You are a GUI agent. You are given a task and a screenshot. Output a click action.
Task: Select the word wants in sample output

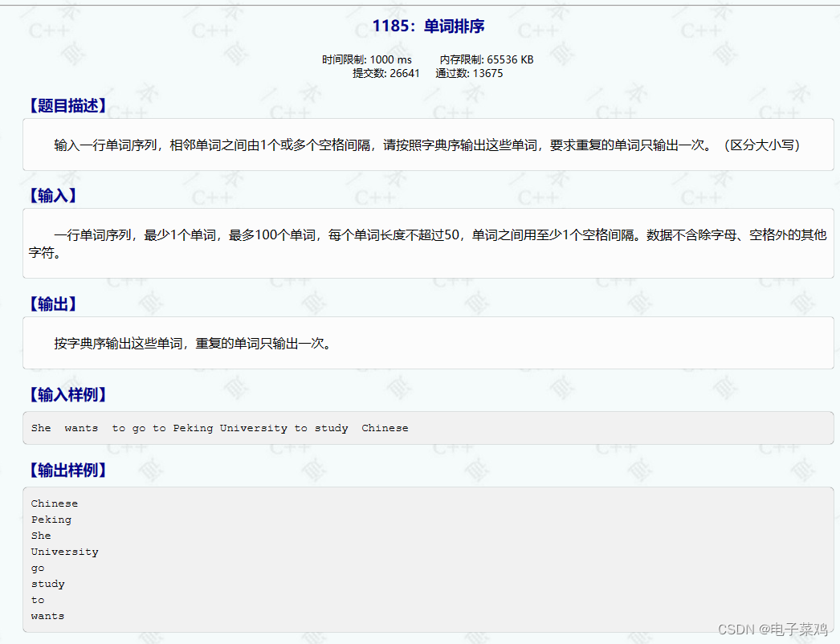tap(47, 616)
